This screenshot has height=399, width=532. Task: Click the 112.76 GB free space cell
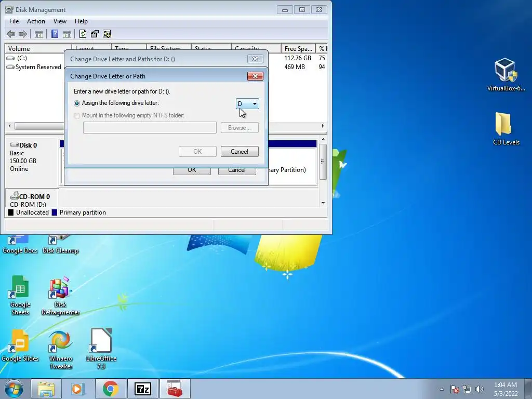tap(298, 58)
